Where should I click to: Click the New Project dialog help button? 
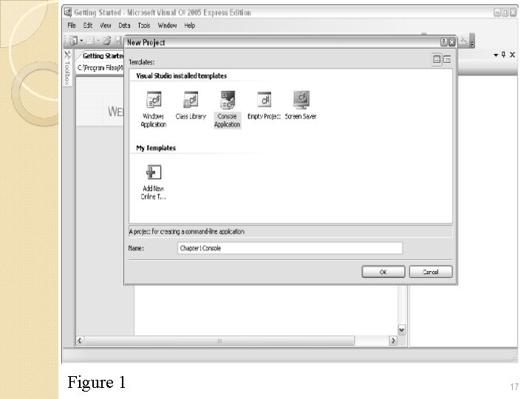pos(443,42)
